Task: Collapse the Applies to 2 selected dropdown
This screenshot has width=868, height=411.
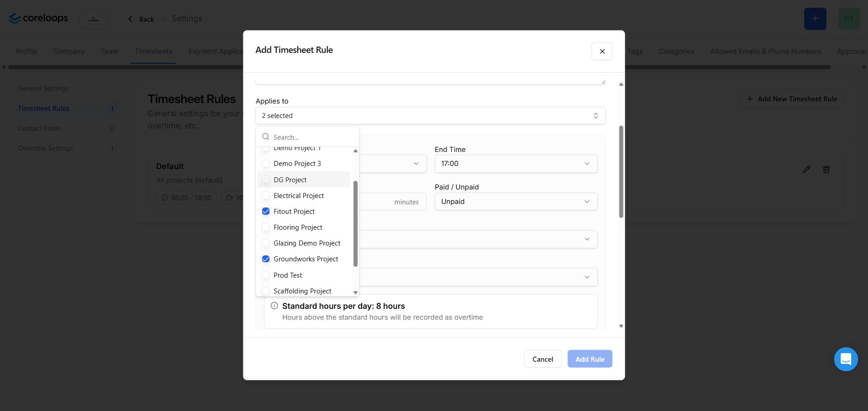Action: tap(430, 116)
